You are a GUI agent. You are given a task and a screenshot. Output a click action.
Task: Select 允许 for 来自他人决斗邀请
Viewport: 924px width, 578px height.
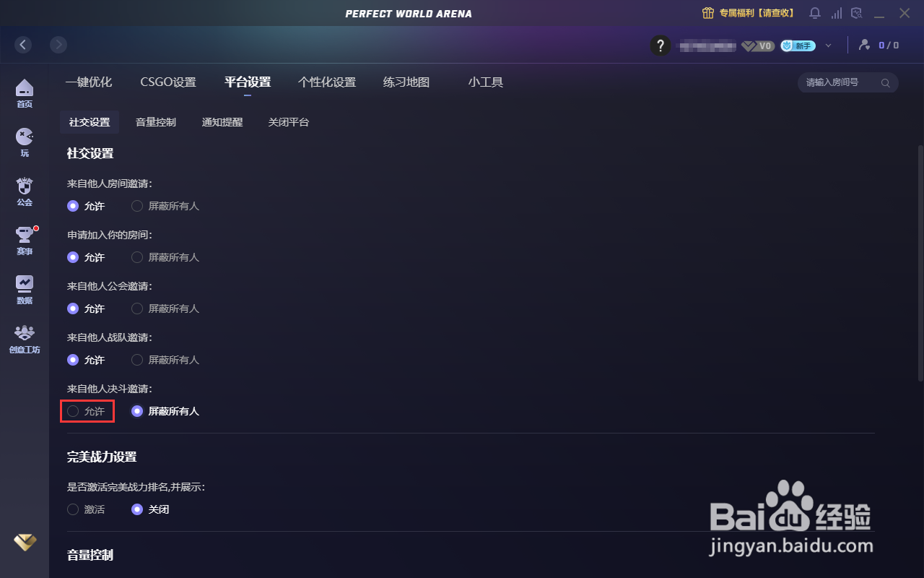coord(87,411)
